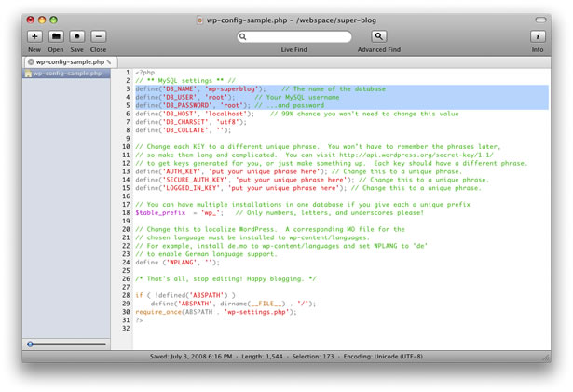
Task: Click the 'LOGGED_IN_KEY' define line
Action: pyautogui.click(x=308, y=188)
